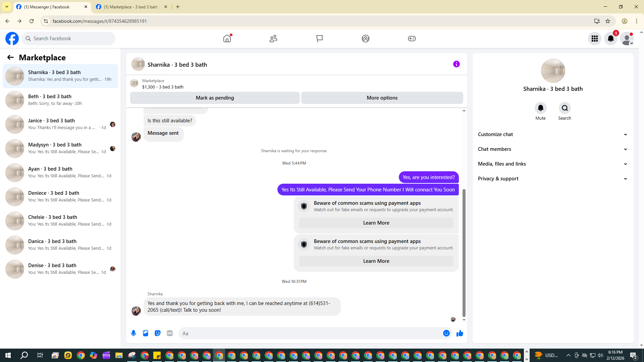This screenshot has height=362, width=644.
Task: Open the notifications bell
Action: coord(611,39)
